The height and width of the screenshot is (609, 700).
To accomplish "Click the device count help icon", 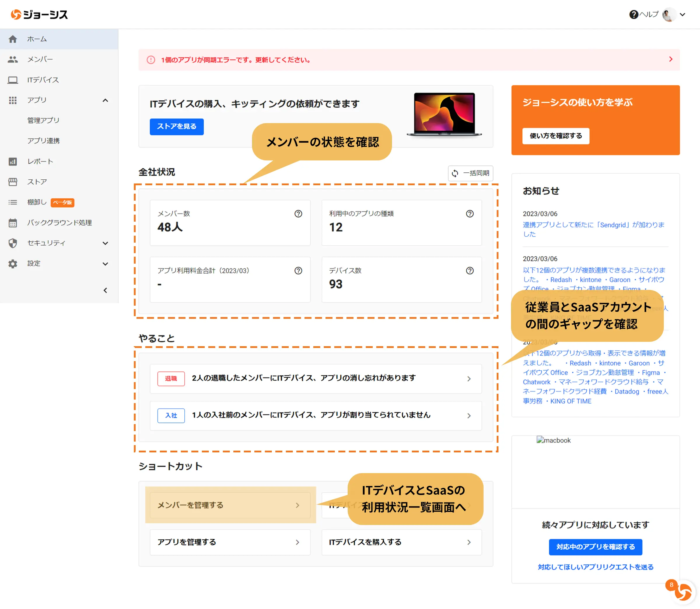I will pyautogui.click(x=470, y=271).
